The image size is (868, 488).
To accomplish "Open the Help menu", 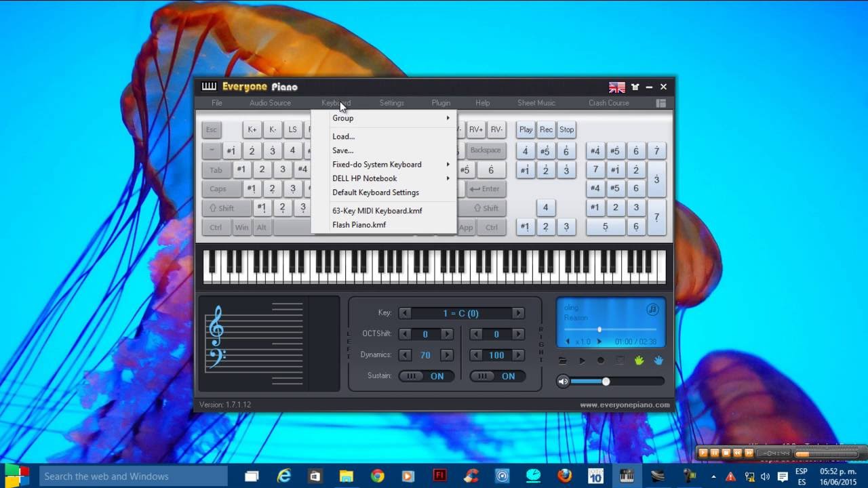I will click(x=483, y=103).
